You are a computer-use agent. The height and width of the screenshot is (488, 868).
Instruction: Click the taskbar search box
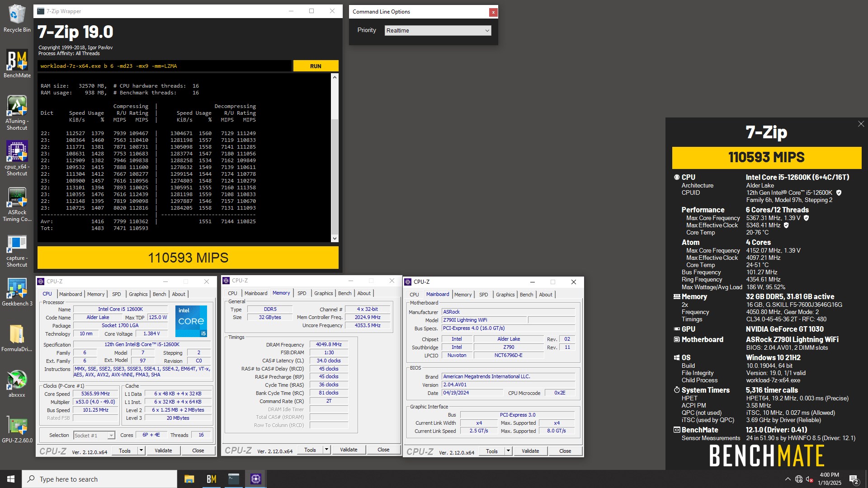(x=99, y=479)
